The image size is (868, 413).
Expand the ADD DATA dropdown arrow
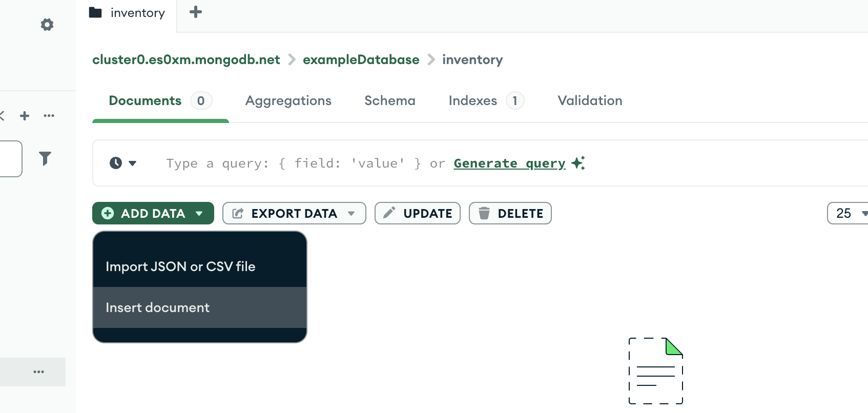[199, 213]
